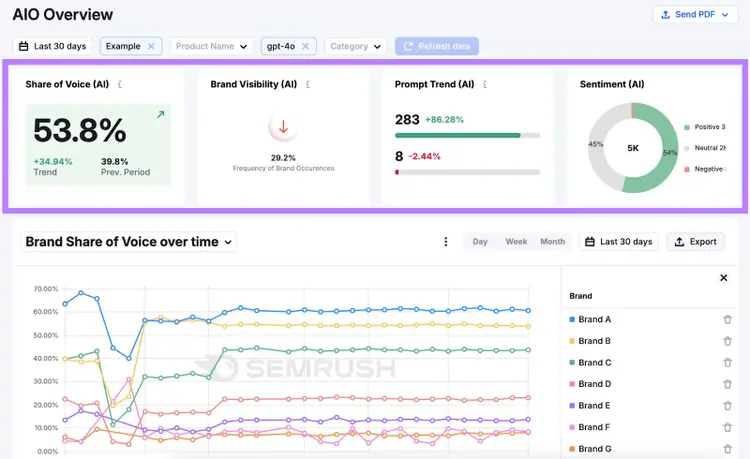Click the 29.2% brand visibility value
The height and width of the screenshot is (459, 750).
[x=283, y=158]
